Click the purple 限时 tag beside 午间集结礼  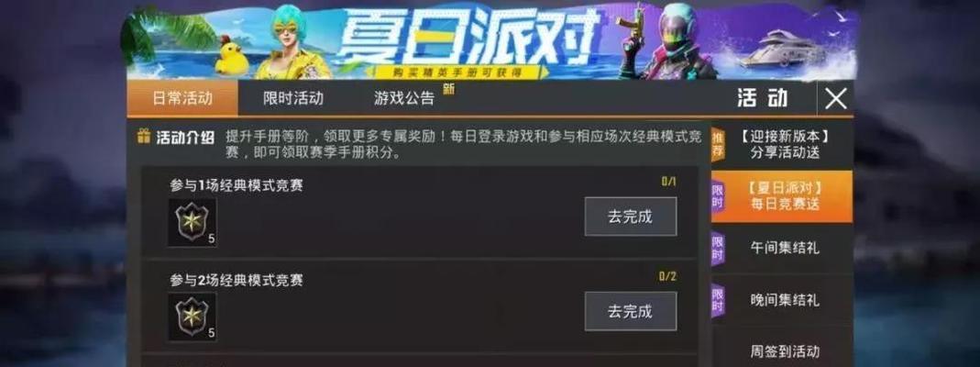(718, 249)
